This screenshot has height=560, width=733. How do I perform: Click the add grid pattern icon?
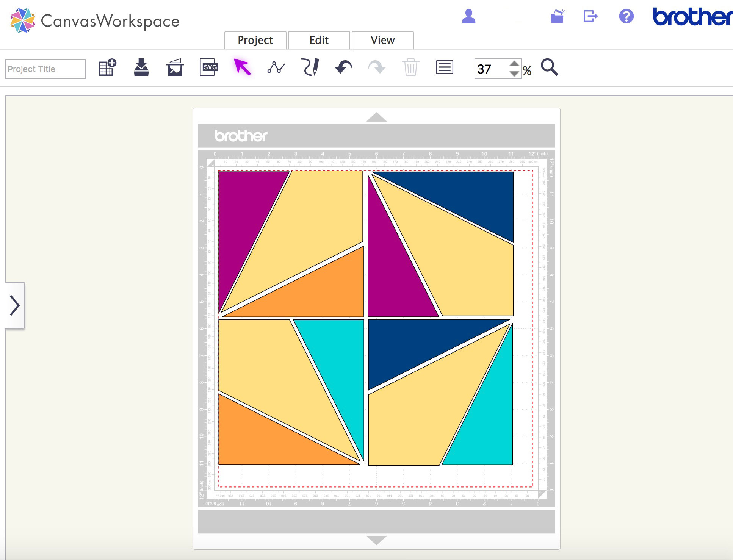coord(107,67)
